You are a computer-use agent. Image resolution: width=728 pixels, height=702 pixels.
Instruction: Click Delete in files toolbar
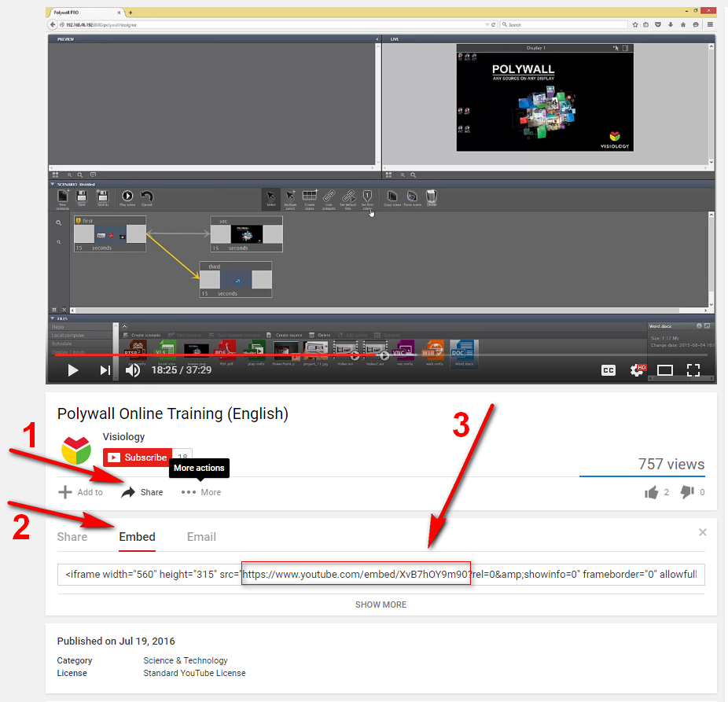point(320,335)
